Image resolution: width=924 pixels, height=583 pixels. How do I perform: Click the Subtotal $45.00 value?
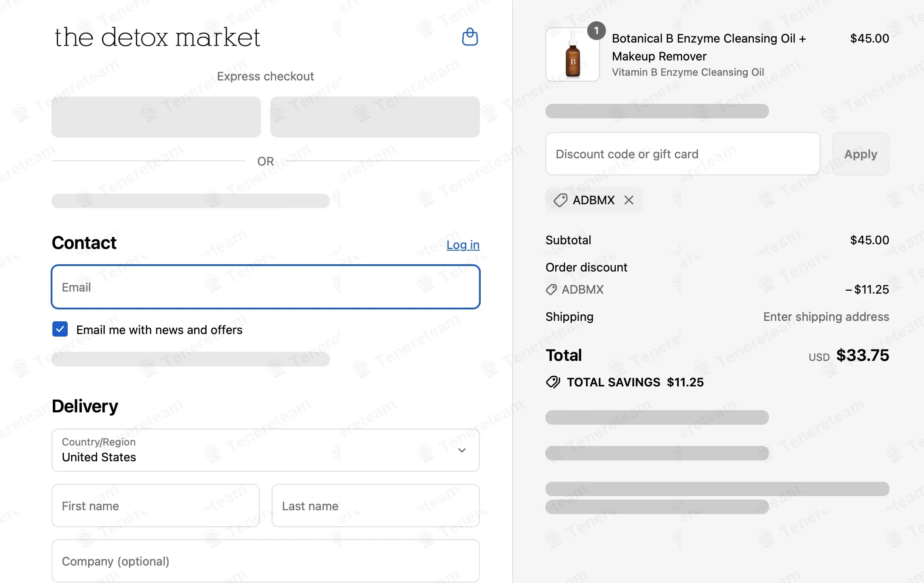pos(869,240)
